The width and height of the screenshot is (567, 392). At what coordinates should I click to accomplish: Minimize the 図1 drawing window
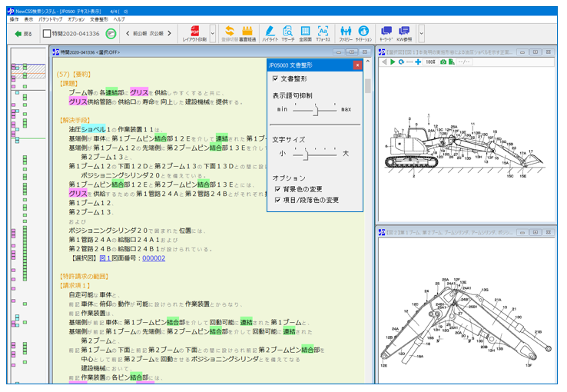522,52
